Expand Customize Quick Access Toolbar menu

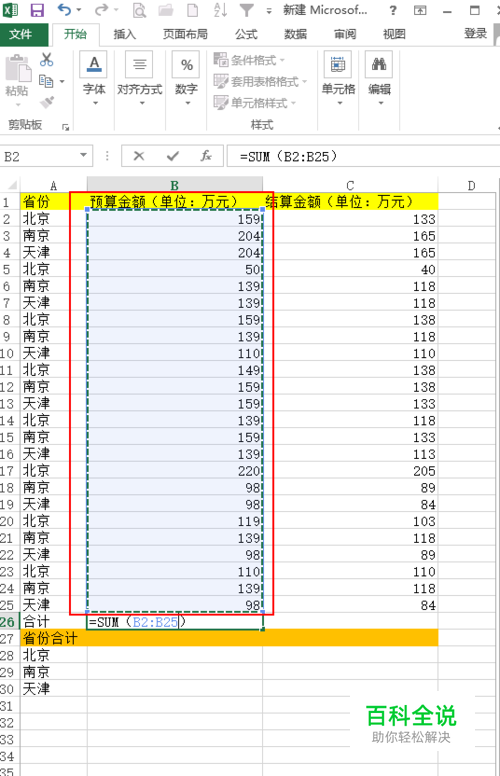[269, 10]
